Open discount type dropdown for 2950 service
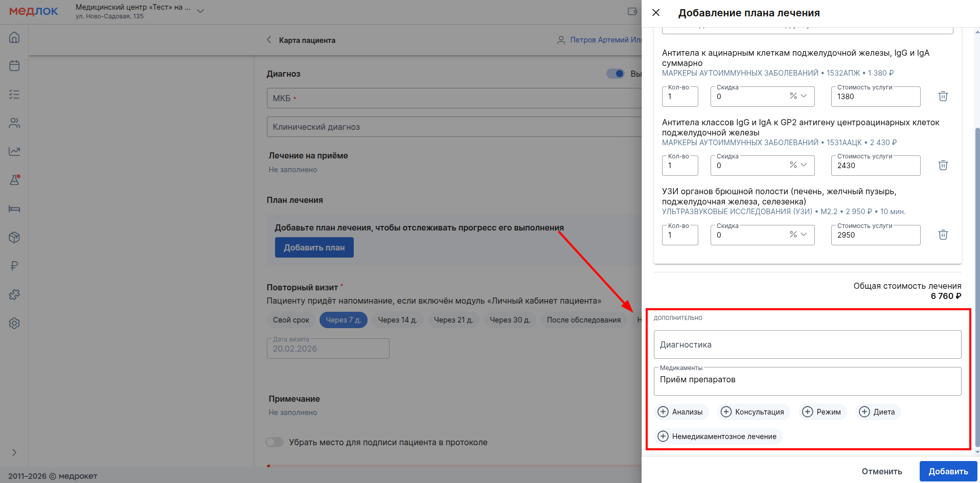Image resolution: width=980 pixels, height=483 pixels. click(798, 235)
